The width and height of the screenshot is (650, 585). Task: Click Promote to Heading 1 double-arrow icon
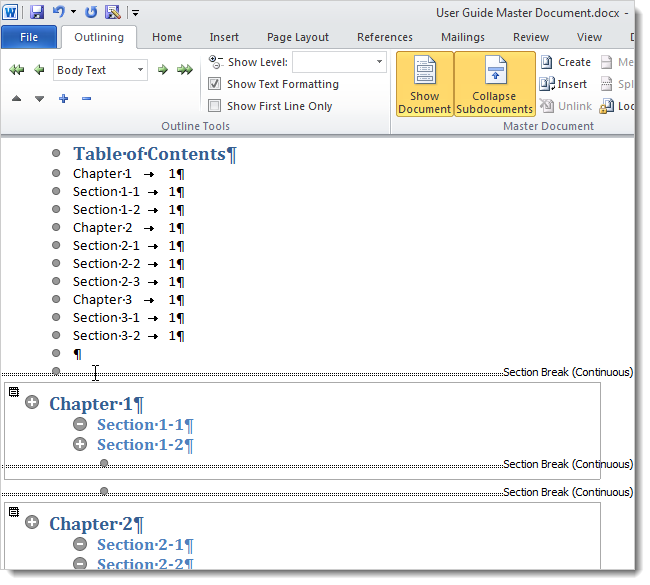16,70
